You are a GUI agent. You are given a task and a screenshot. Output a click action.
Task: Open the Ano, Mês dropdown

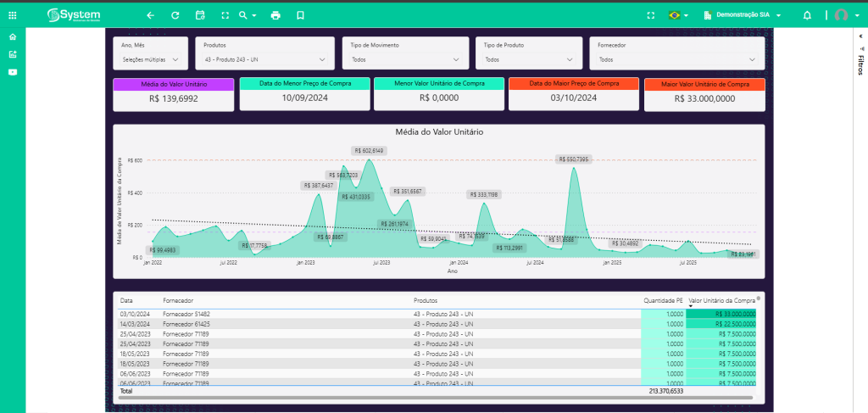pos(150,60)
